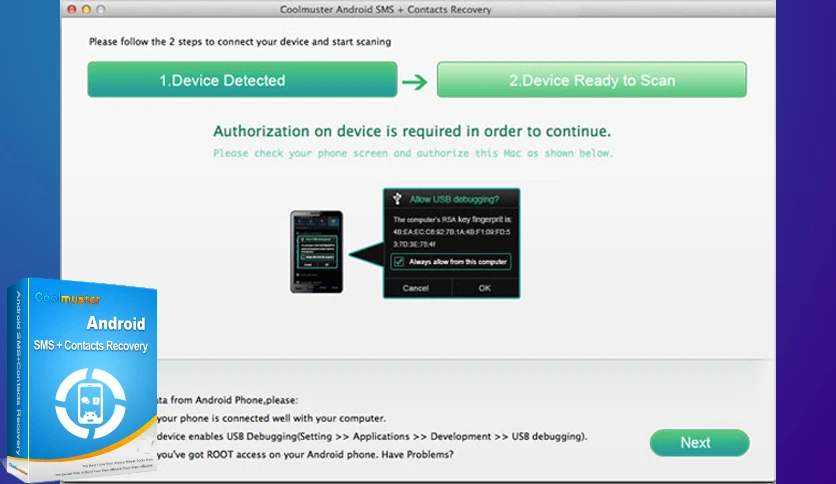Click the USB symbol in the debugging dialog

click(x=397, y=199)
